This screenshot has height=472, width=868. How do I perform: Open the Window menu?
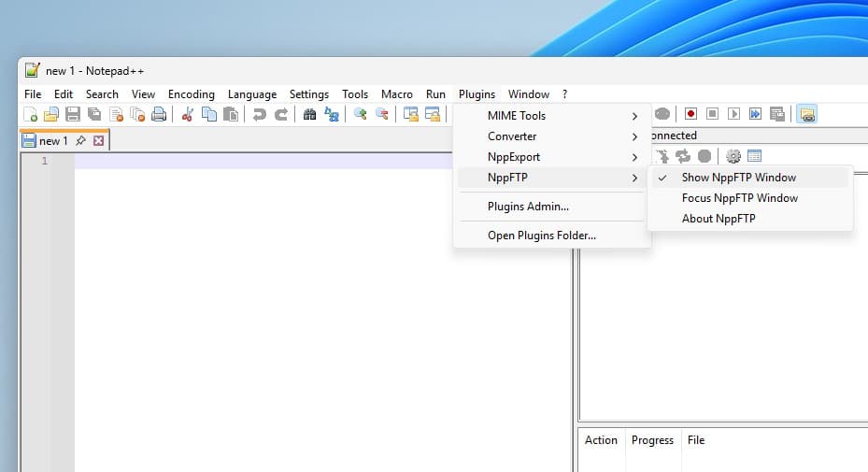[529, 94]
